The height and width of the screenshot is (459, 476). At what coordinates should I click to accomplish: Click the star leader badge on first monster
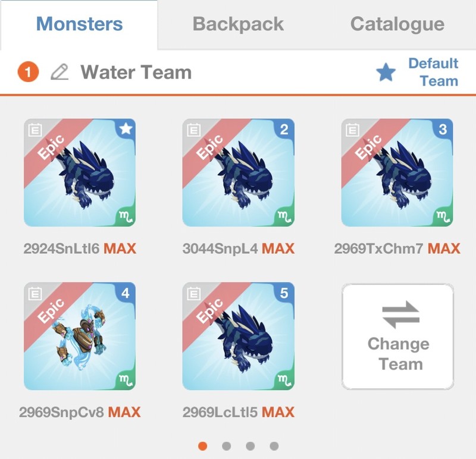[x=126, y=129]
